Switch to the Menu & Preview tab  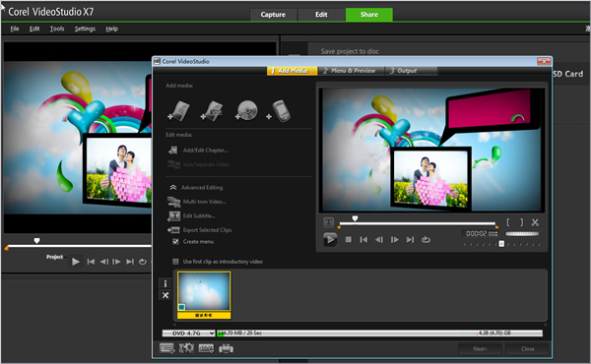point(350,71)
